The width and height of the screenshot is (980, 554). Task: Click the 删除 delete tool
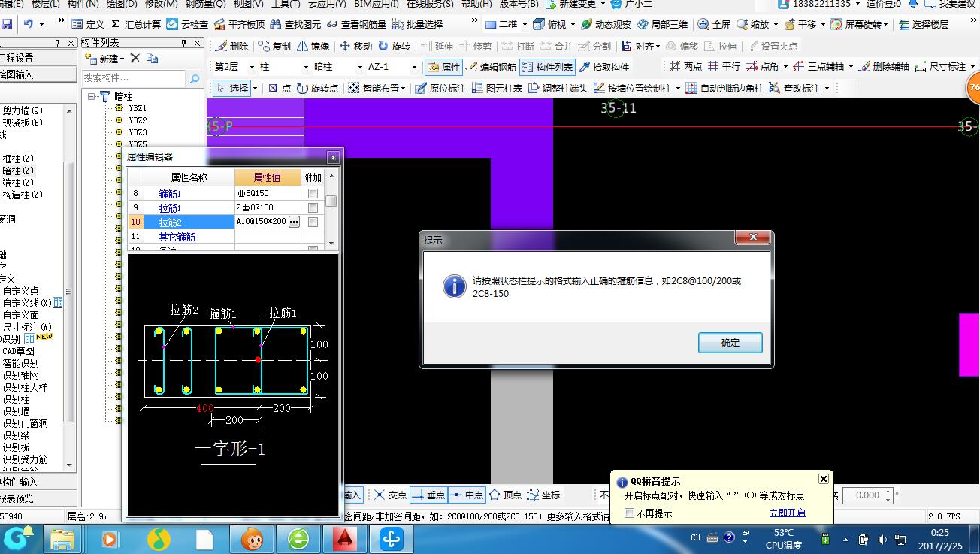[x=231, y=46]
